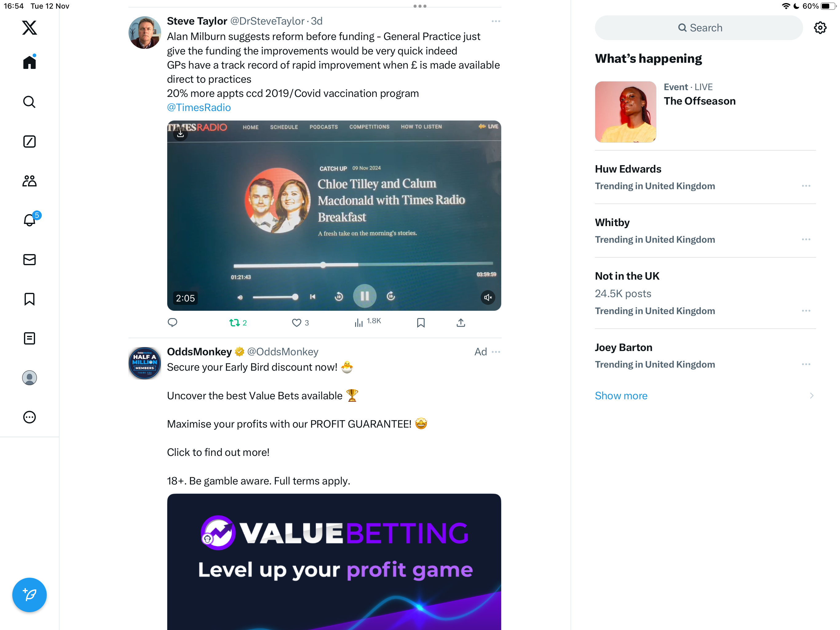Tap the compose post floating button
The image size is (840, 630).
29,595
